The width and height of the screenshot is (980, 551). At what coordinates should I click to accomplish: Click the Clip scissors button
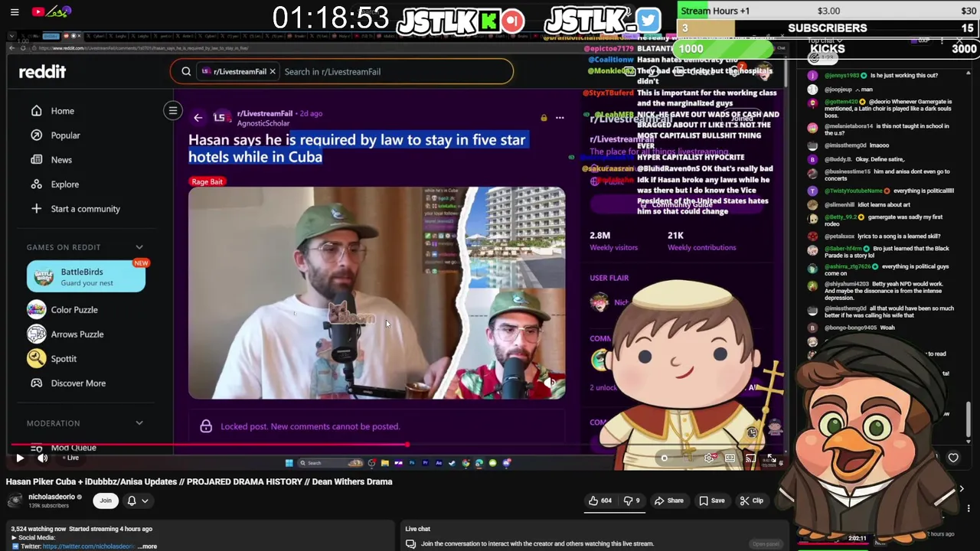tap(752, 500)
